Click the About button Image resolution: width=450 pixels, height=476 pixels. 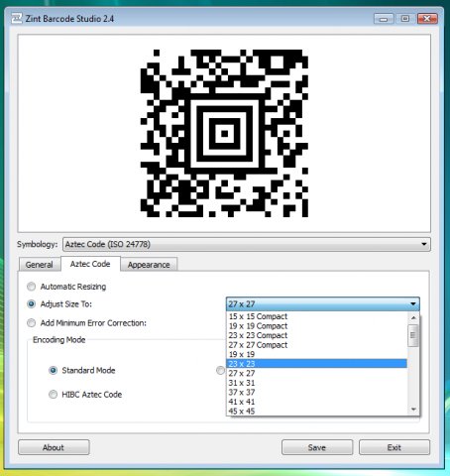54,447
